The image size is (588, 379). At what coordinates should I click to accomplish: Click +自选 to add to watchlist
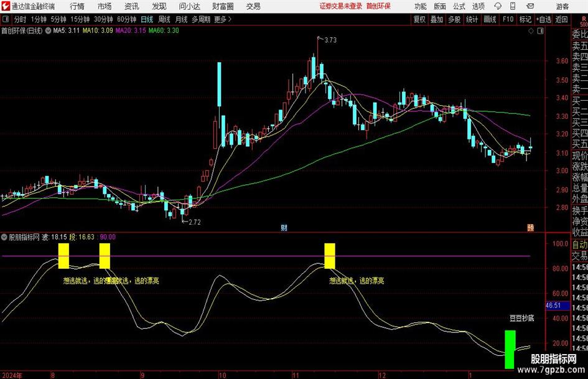(x=543, y=19)
